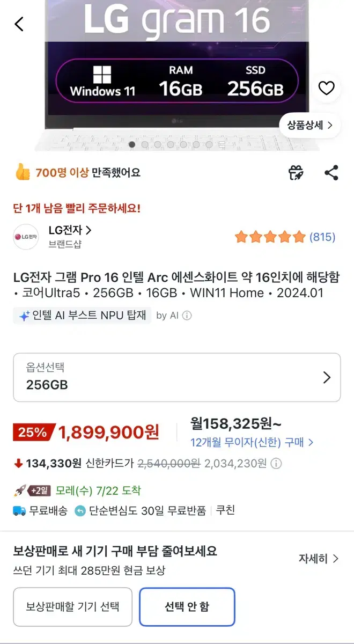The width and height of the screenshot is (354, 644).
Task: Tap info icon next to 2,034,230원
Action: click(276, 463)
